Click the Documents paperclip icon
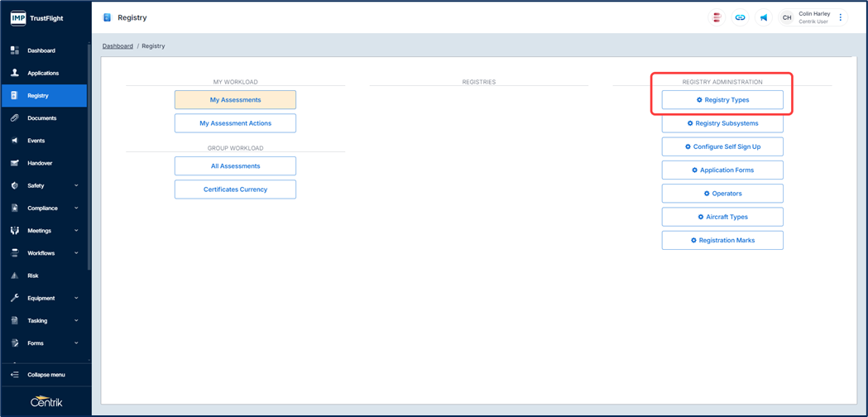The image size is (868, 417). 15,118
